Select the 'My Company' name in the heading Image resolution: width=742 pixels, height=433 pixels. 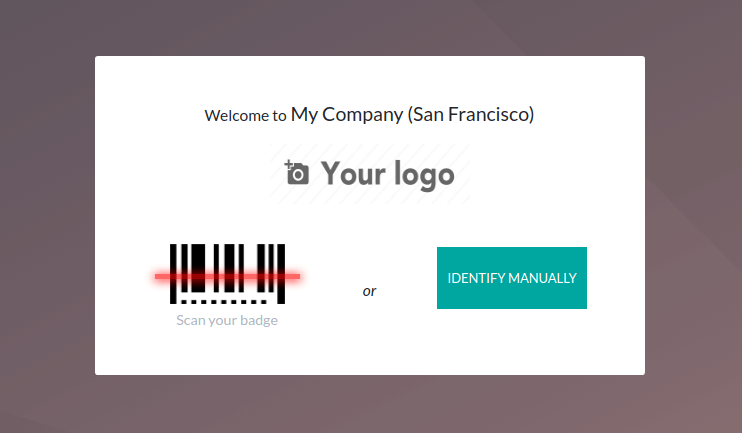pyautogui.click(x=347, y=115)
